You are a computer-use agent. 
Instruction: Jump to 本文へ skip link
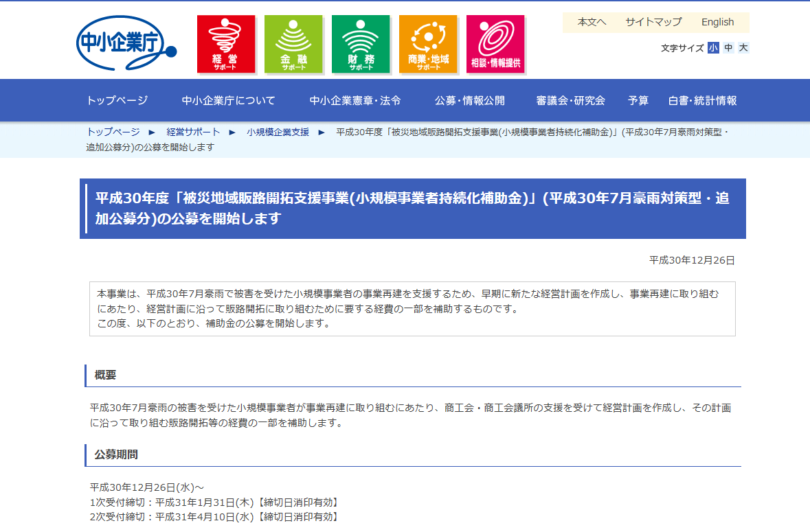click(592, 22)
